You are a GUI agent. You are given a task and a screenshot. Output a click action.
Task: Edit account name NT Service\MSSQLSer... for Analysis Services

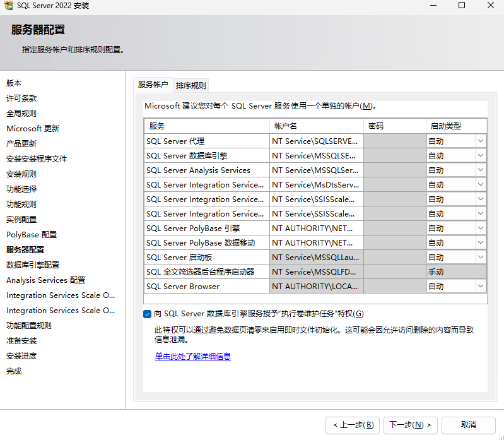(x=317, y=170)
